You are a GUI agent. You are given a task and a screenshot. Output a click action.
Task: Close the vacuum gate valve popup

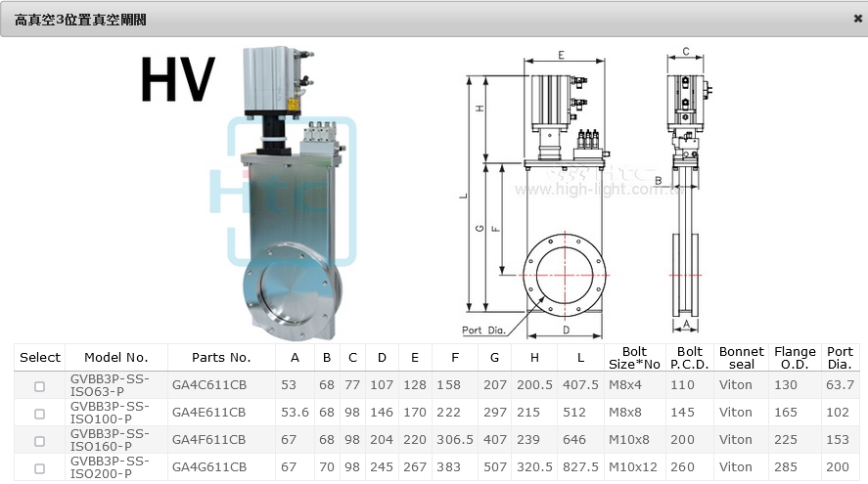[857, 19]
